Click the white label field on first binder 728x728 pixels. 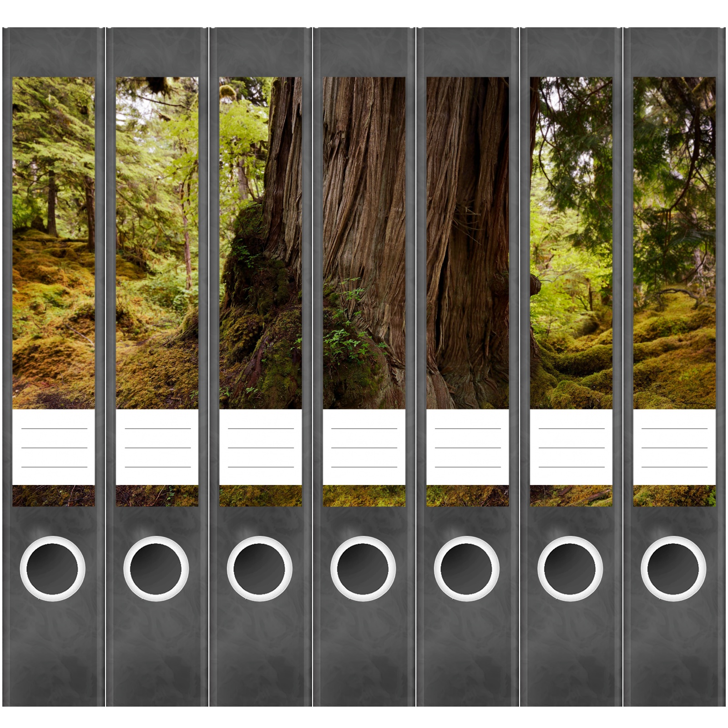[54, 447]
